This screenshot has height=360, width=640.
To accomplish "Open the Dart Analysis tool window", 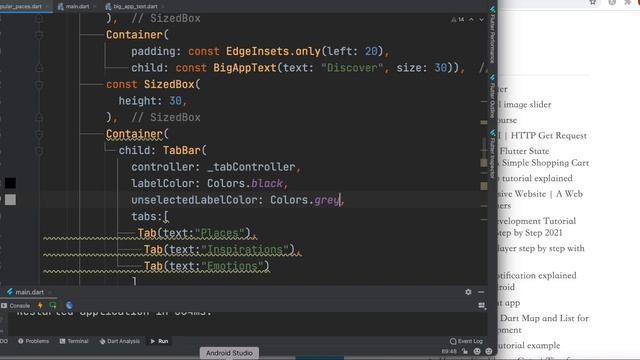I will [120, 341].
